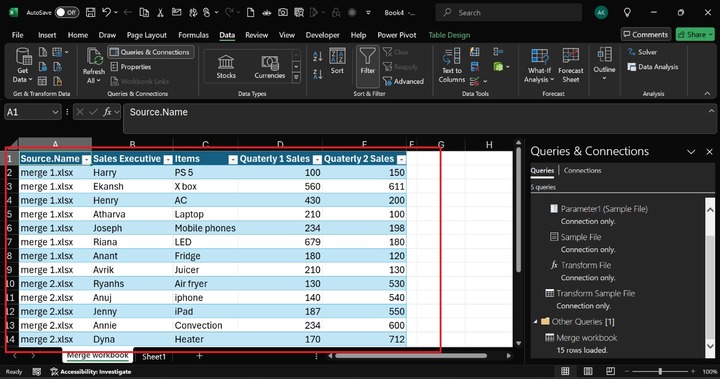720x379 pixels.
Task: Click the green Manage Data Model icon
Action: pyautogui.click(x=498, y=67)
